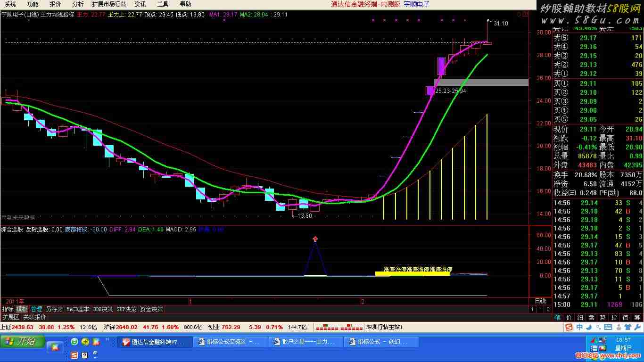The height and width of the screenshot is (362, 644).
Task: Click the minus zoom-out button below chart
Action: click(540, 309)
